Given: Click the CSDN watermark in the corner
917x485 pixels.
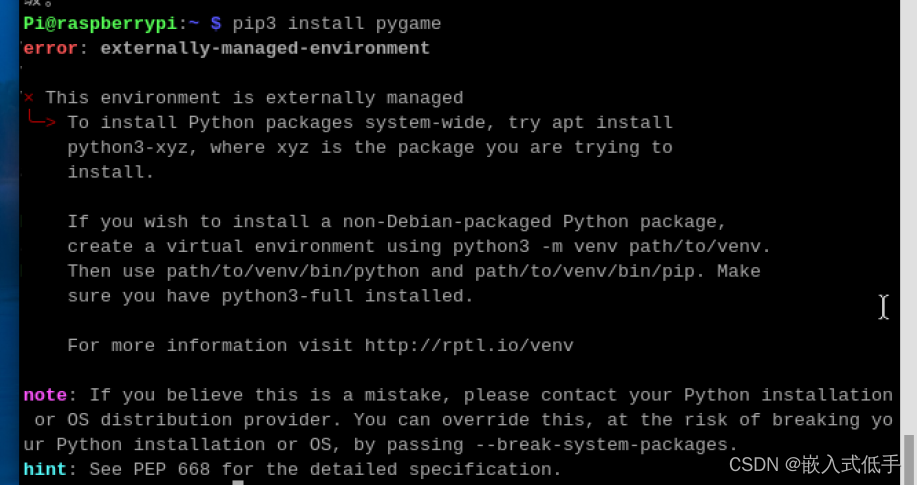Looking at the screenshot, I should pos(814,464).
